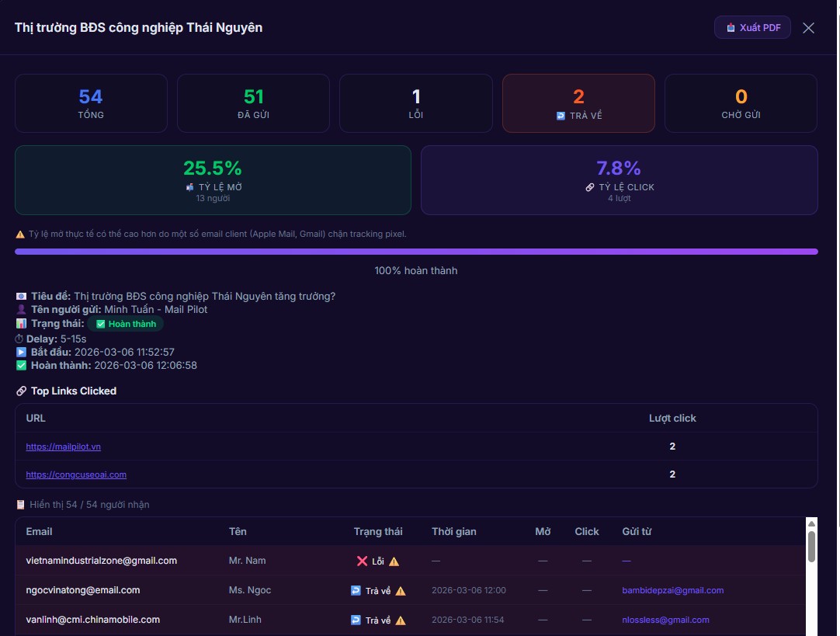Click sender nlossless@gmail.com
The width and height of the screenshot is (840, 636).
tap(665, 620)
